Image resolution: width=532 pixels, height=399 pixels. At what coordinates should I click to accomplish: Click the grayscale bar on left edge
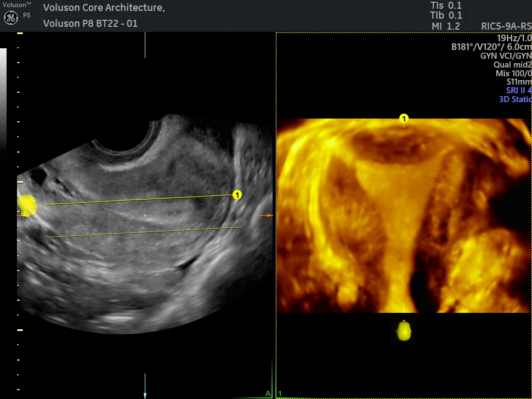[x=3, y=99]
